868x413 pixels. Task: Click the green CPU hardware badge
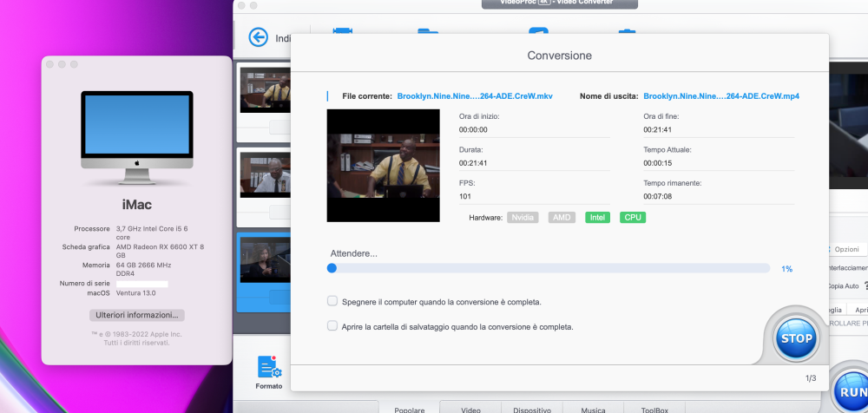coord(633,218)
